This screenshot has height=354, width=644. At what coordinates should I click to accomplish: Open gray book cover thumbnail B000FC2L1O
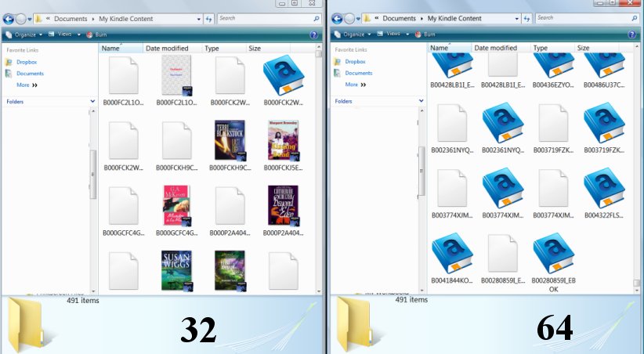coord(176,75)
